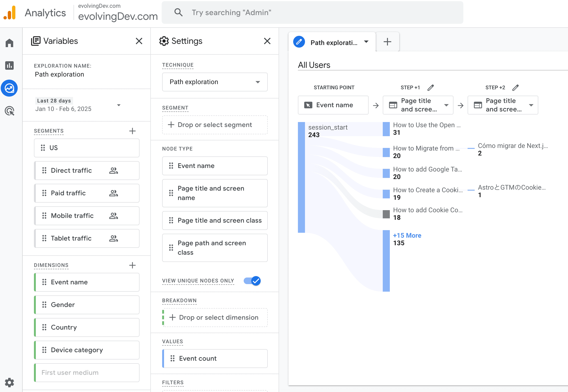The width and height of the screenshot is (568, 392).
Task: Click the Starting Point event name icon
Action: [x=308, y=105]
